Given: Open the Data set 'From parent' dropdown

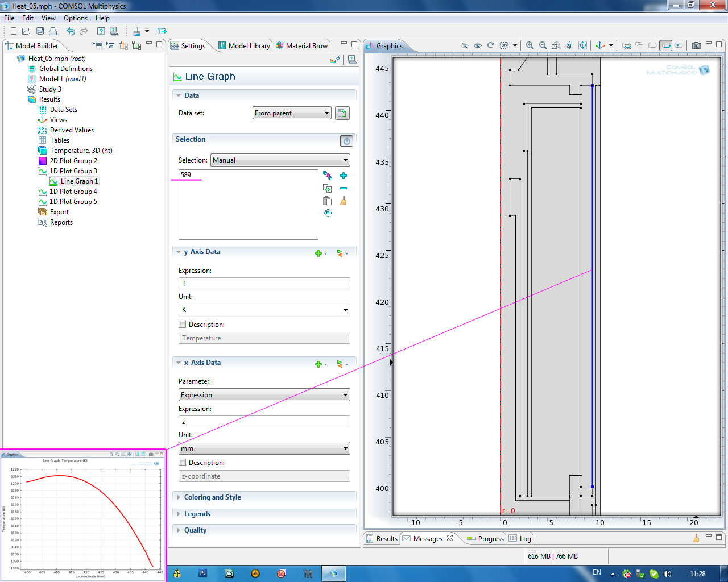Looking at the screenshot, I should click(292, 113).
